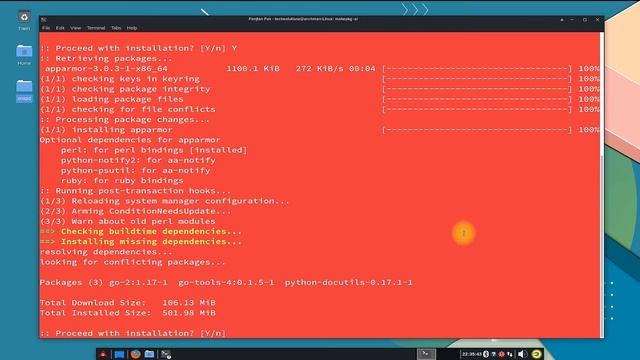Click the 'Total Download Size: 106.13 MiB' line

128,302
